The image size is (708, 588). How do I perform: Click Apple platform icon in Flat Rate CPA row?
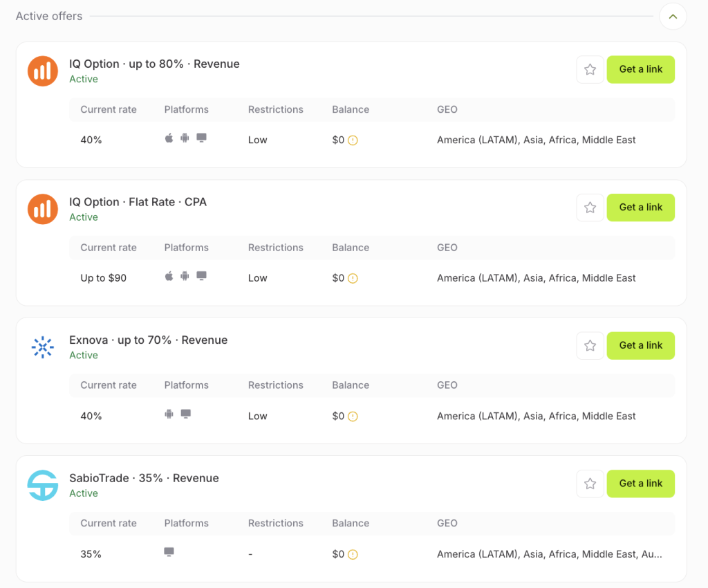[169, 276]
